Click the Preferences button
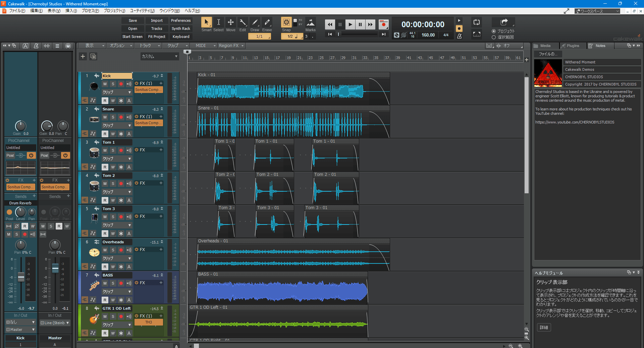 pos(180,20)
